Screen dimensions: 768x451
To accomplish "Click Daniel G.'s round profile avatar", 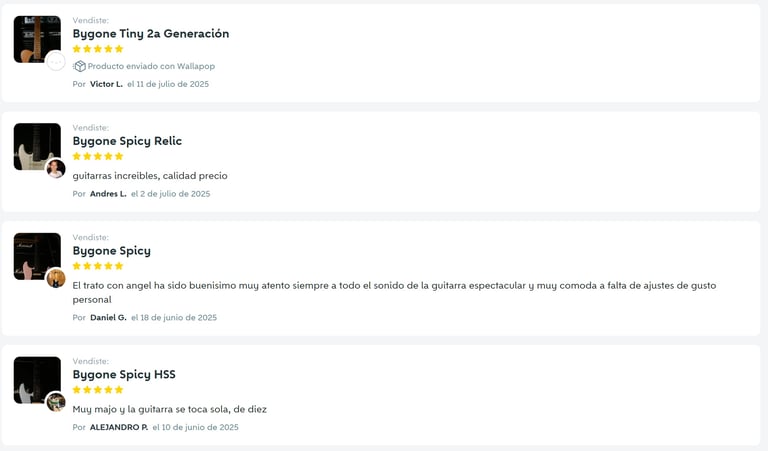I will (56, 278).
